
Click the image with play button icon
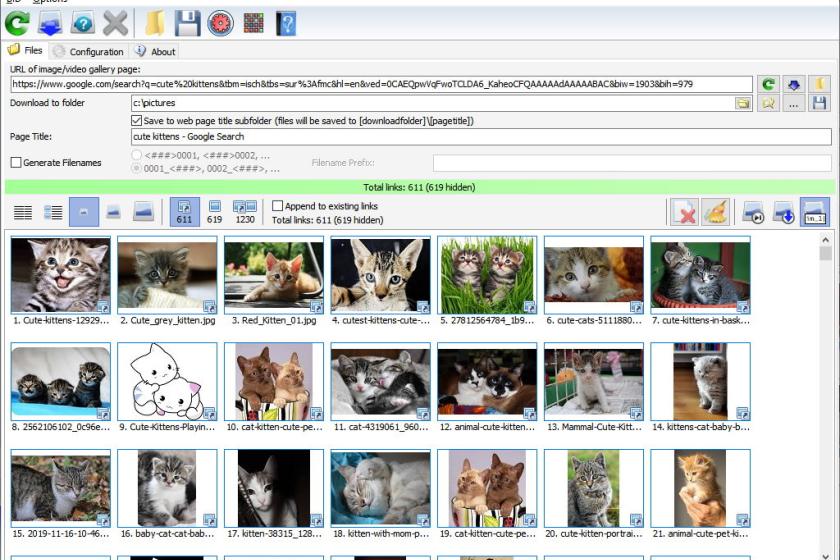coord(753,212)
